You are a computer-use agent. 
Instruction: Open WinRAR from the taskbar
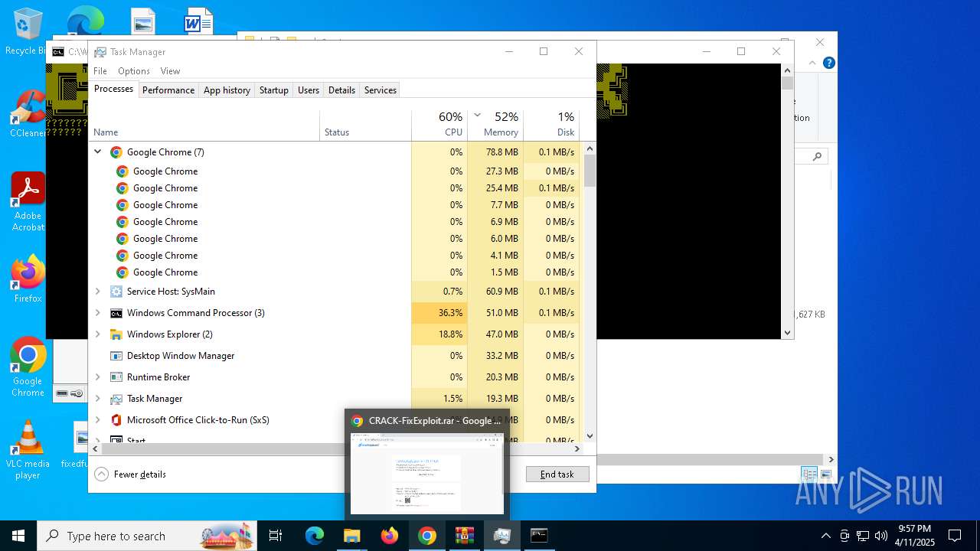click(465, 536)
